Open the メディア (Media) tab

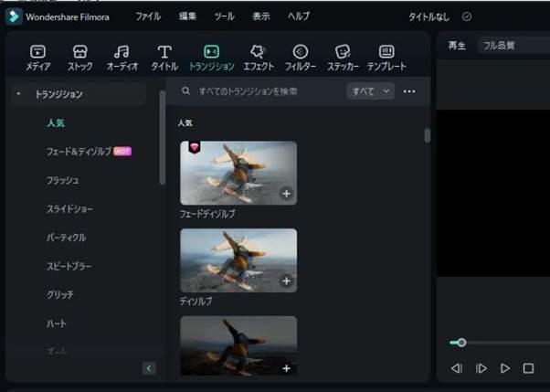tap(37, 58)
